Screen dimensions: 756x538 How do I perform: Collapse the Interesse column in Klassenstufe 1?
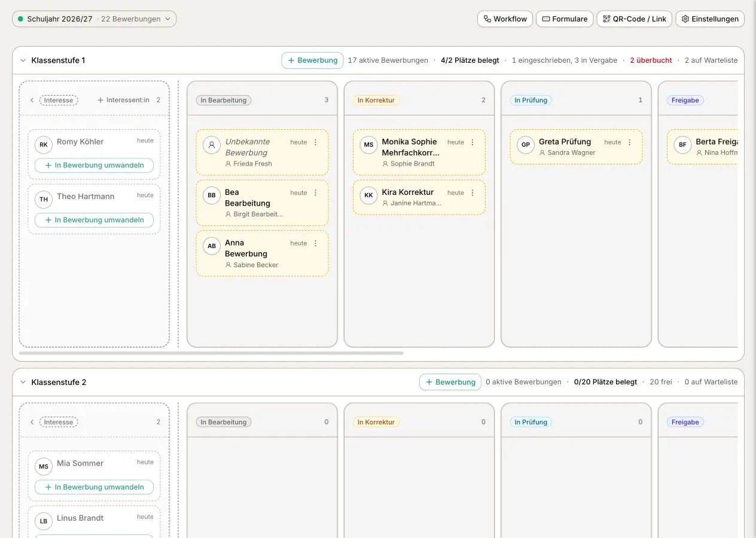coord(32,100)
